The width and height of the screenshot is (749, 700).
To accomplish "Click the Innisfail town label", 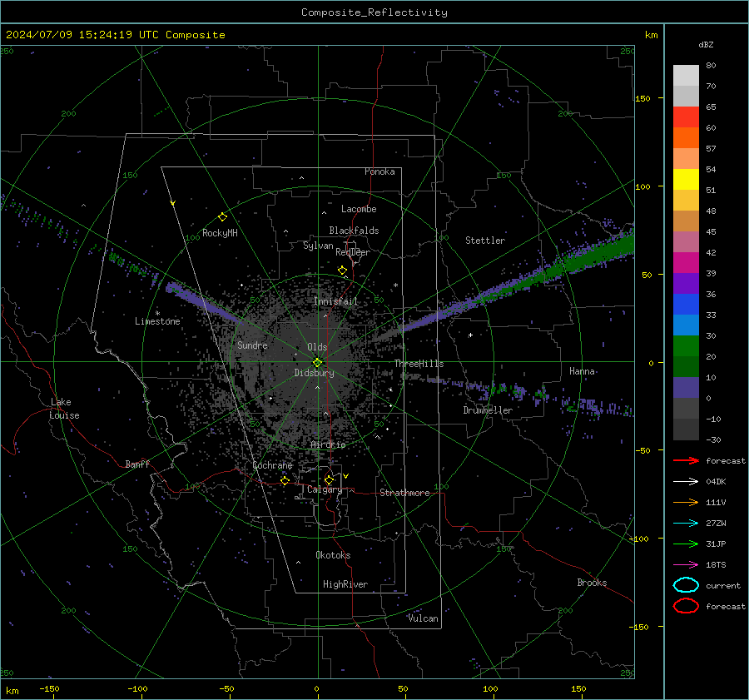I will pos(335,301).
